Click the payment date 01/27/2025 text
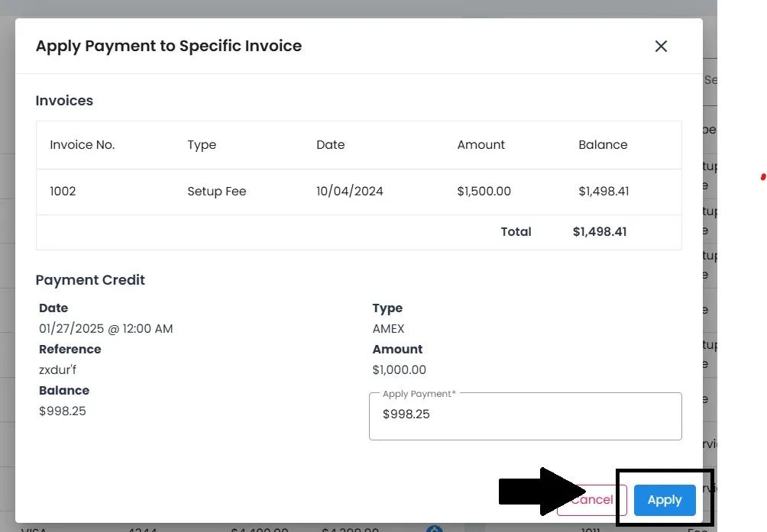The width and height of the screenshot is (767, 532). [x=106, y=329]
